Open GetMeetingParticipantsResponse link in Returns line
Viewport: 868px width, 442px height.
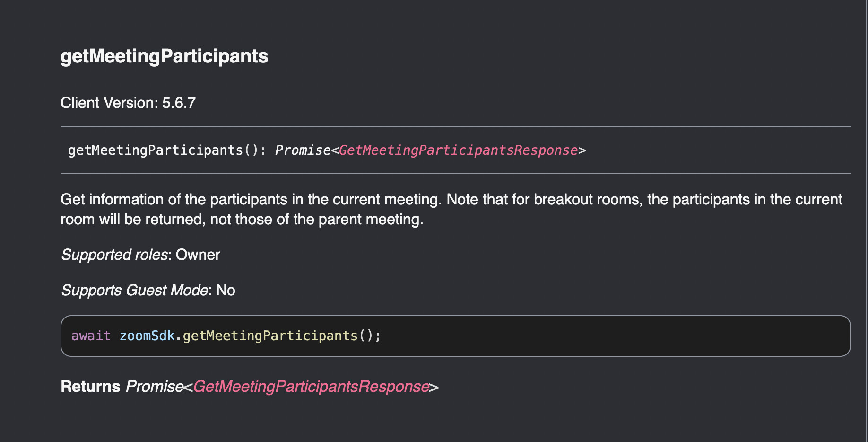point(311,387)
